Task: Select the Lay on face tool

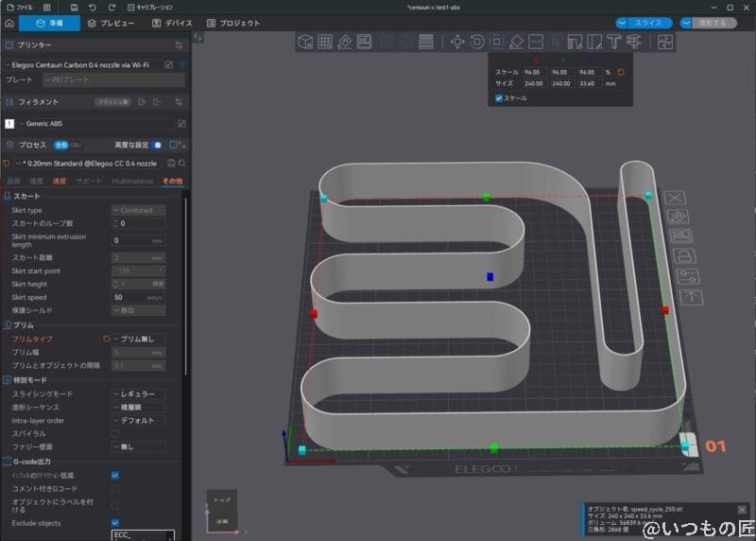Action: [516, 42]
